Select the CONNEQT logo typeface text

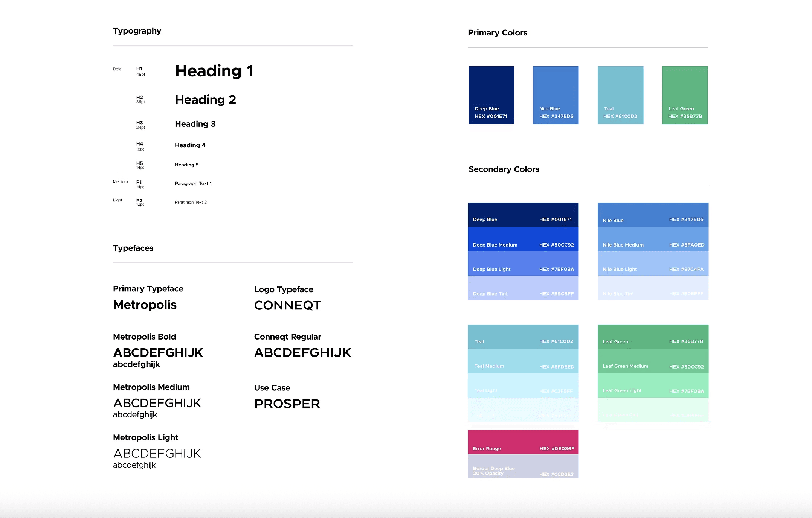point(287,305)
